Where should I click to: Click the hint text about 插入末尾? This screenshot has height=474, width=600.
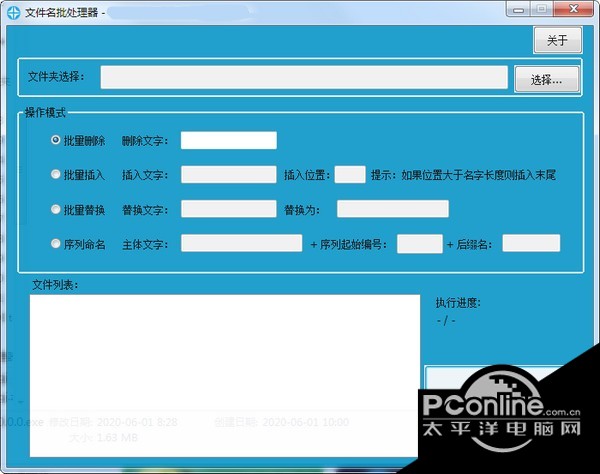pyautogui.click(x=463, y=175)
